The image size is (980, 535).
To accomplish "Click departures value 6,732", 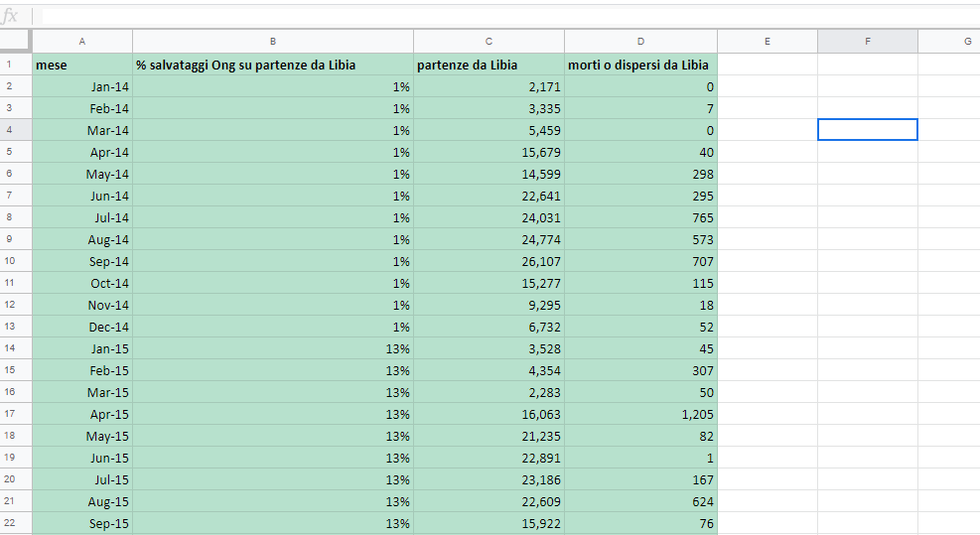I will pos(489,327).
